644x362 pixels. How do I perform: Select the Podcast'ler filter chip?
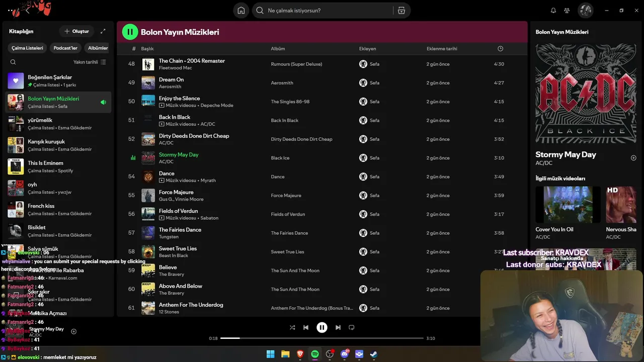point(65,48)
